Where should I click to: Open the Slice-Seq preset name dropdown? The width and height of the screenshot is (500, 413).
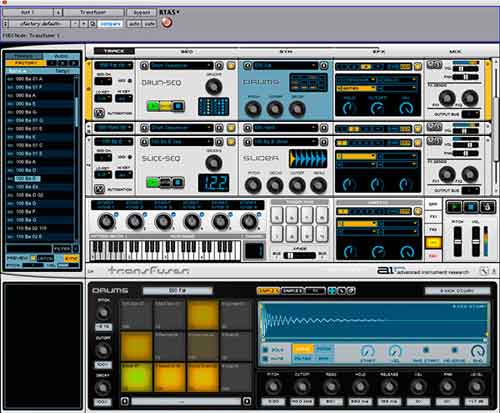click(181, 142)
